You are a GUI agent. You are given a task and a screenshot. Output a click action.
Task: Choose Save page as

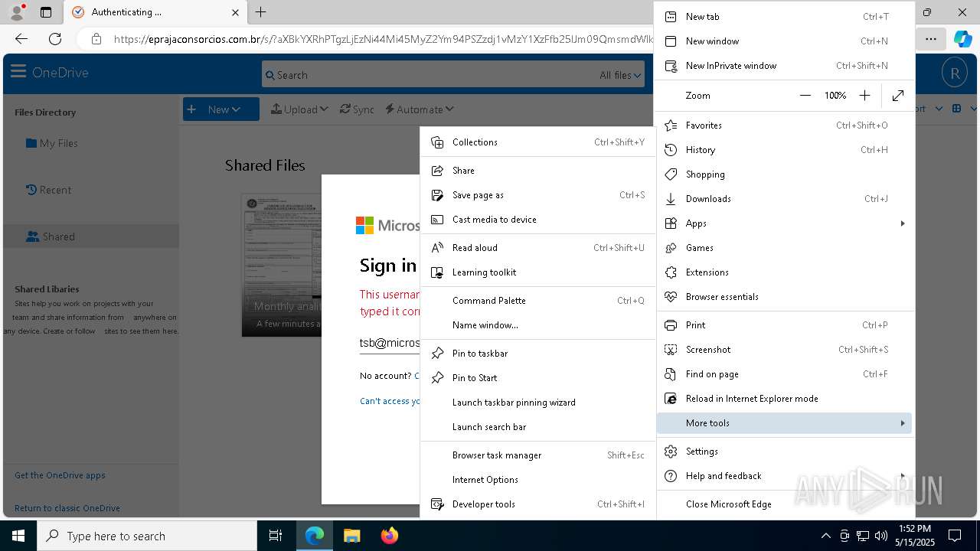pos(537,195)
